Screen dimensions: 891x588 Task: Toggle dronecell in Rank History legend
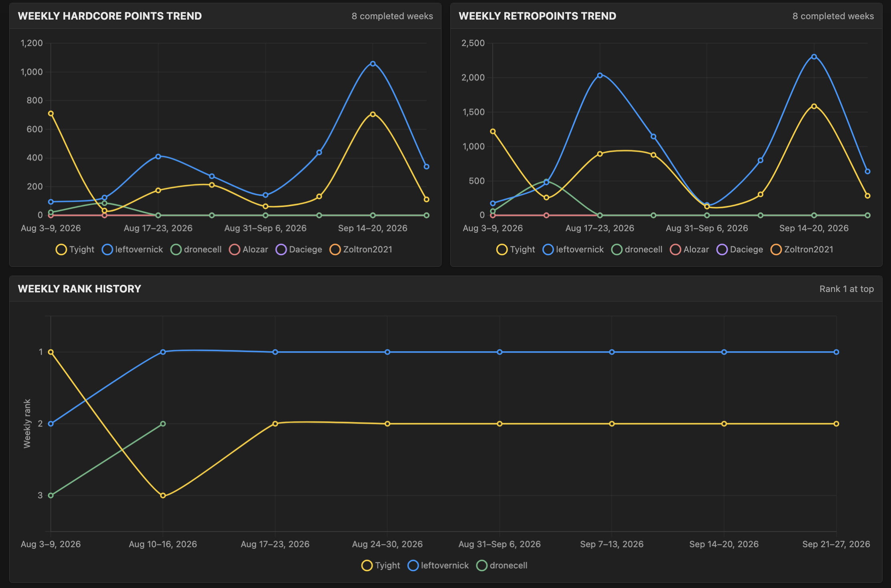pyautogui.click(x=502, y=566)
